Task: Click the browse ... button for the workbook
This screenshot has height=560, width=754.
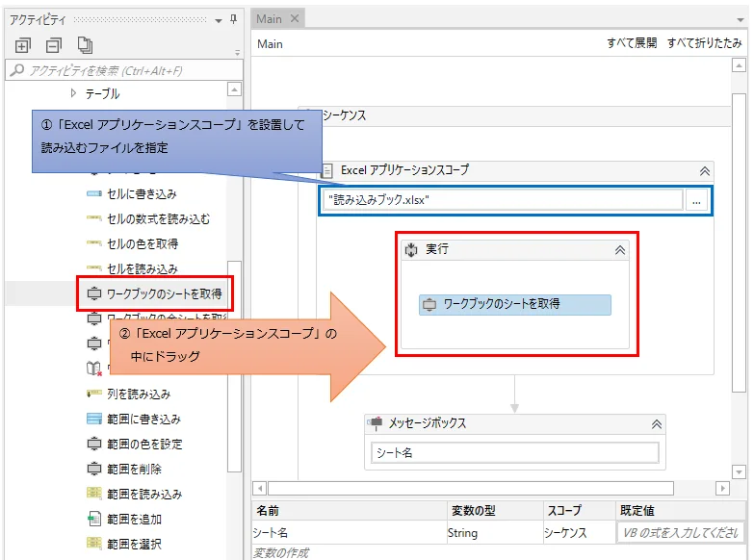Action: click(696, 200)
